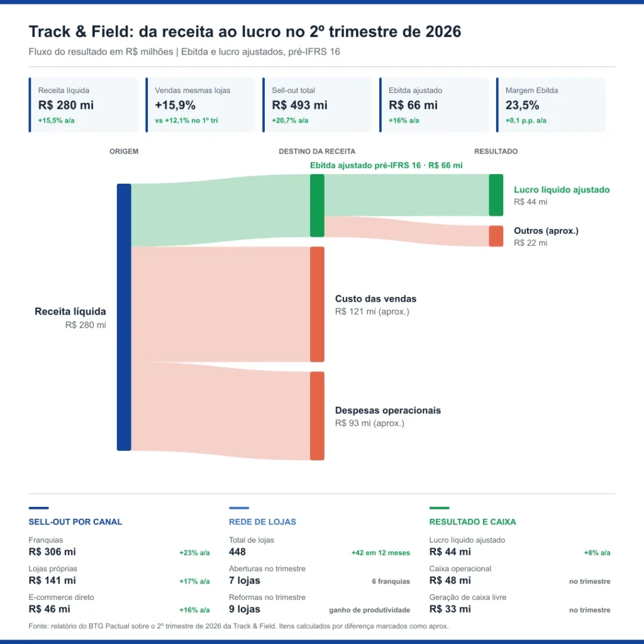Click the 'Outros (aprox.)' label
The height and width of the screenshot is (644, 644).
click(546, 231)
